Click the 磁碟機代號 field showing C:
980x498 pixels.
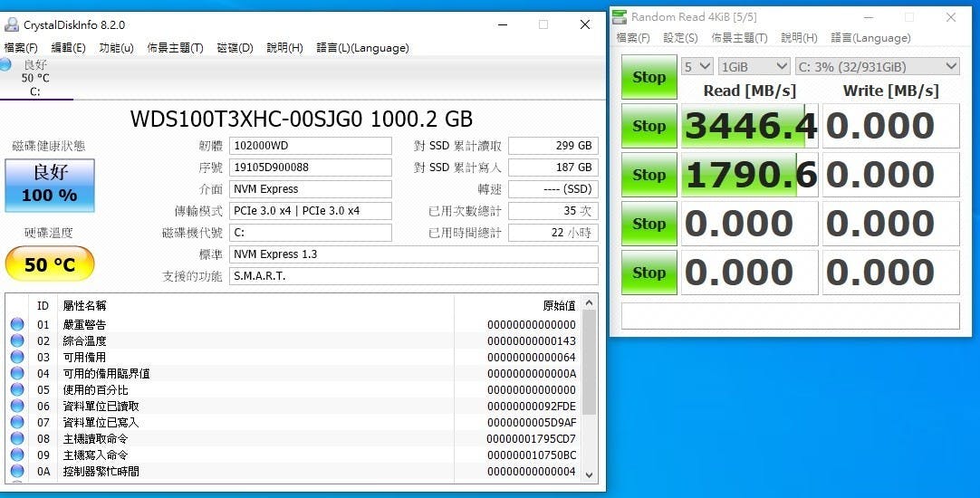(310, 233)
